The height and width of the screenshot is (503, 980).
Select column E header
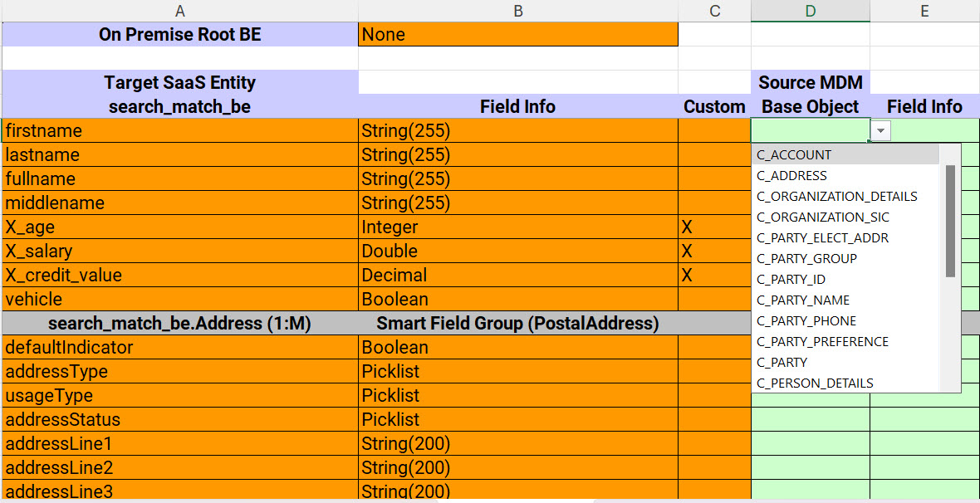pos(925,11)
